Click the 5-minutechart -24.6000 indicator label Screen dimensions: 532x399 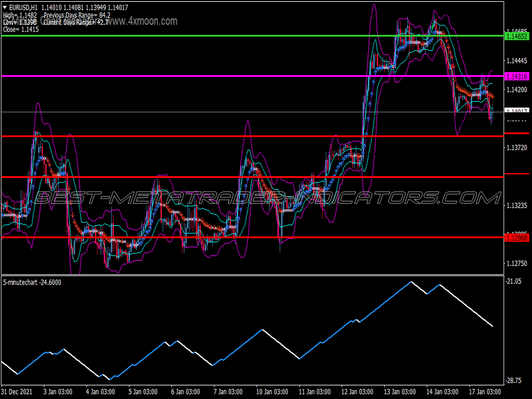[33, 283]
